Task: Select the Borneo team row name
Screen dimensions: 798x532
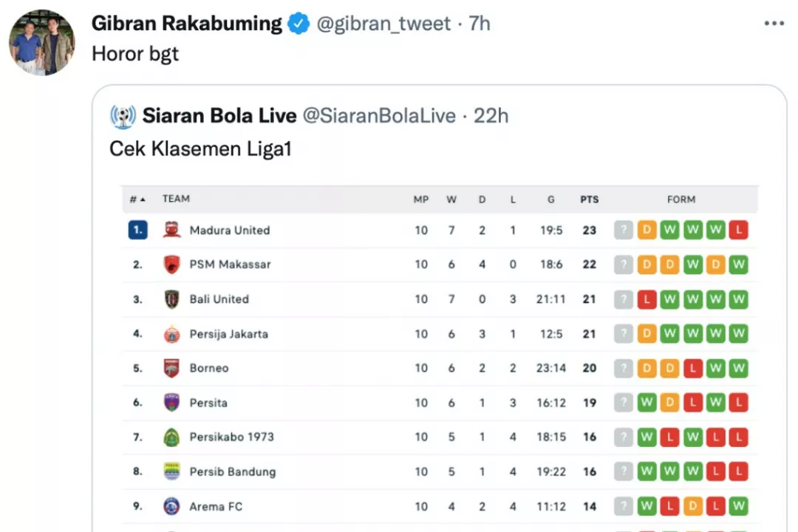Action: tap(209, 368)
